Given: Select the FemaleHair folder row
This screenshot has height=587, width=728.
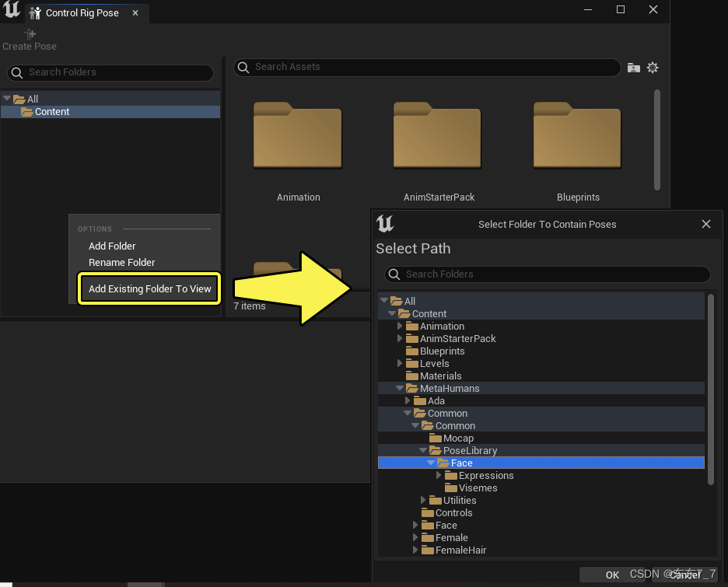Looking at the screenshot, I should (x=541, y=550).
